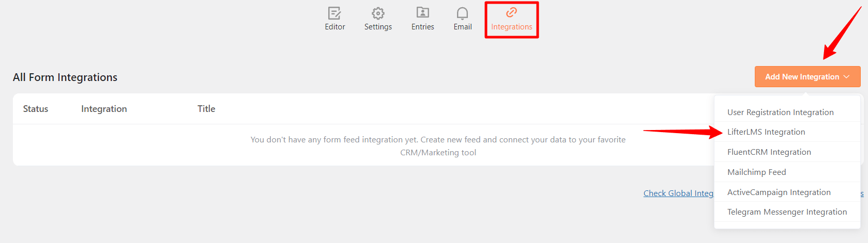Expand the Add New Integration dropdown
The height and width of the screenshot is (243, 868).
(808, 76)
